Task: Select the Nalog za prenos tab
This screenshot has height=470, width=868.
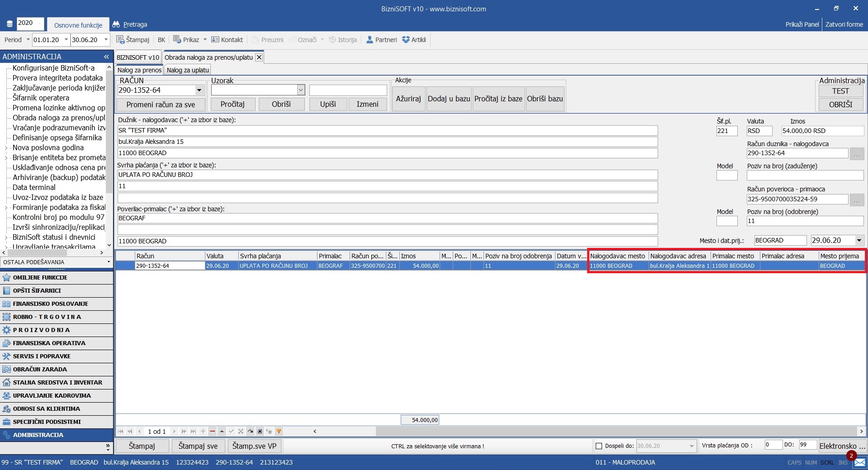Action: point(139,70)
